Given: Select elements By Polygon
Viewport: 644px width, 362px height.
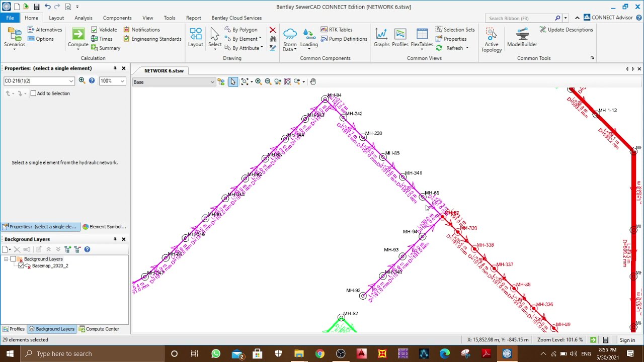Looking at the screenshot, I should pos(241,30).
